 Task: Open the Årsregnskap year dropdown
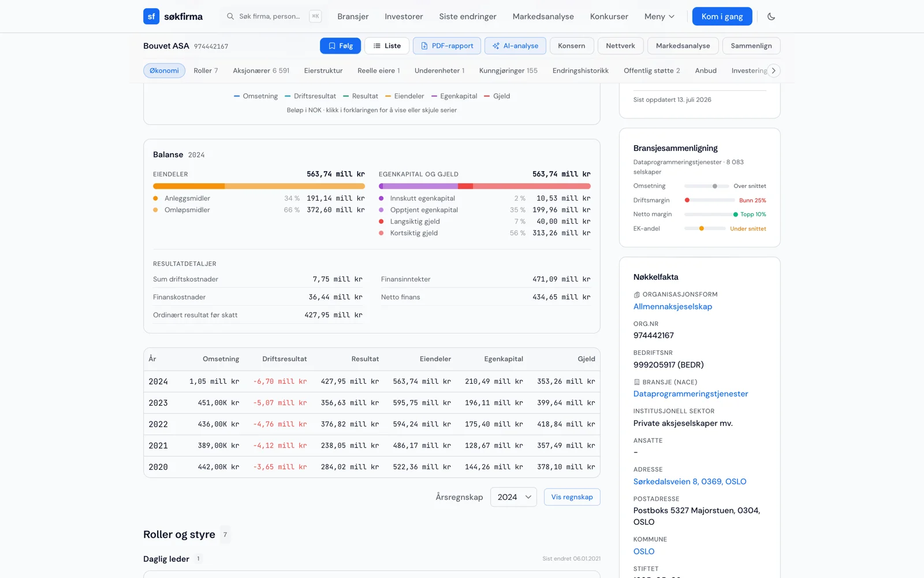pyautogui.click(x=513, y=497)
